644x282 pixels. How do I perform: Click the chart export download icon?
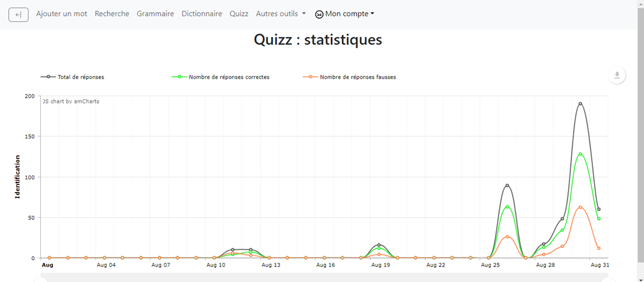[x=617, y=75]
